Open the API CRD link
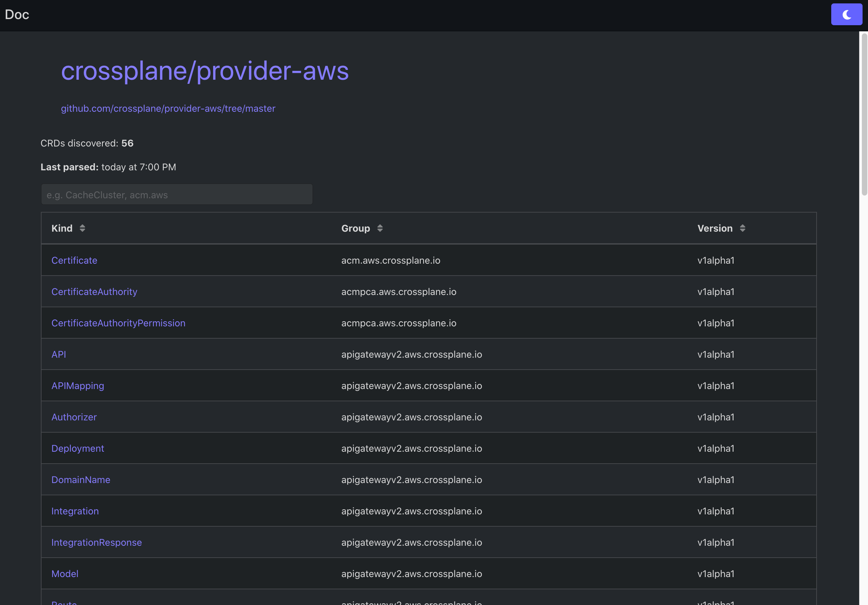 point(59,355)
